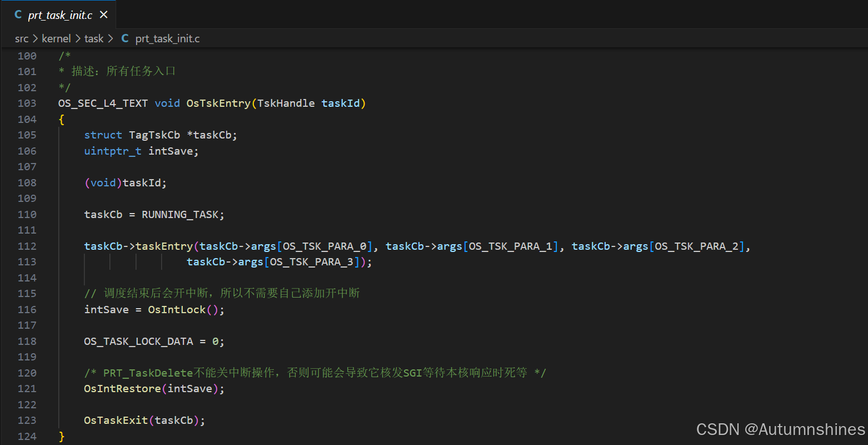Click the comment on line 101

tap(117, 71)
